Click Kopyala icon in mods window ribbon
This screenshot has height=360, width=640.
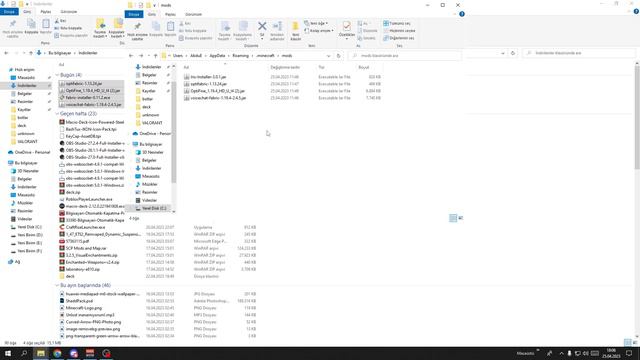pos(156,27)
